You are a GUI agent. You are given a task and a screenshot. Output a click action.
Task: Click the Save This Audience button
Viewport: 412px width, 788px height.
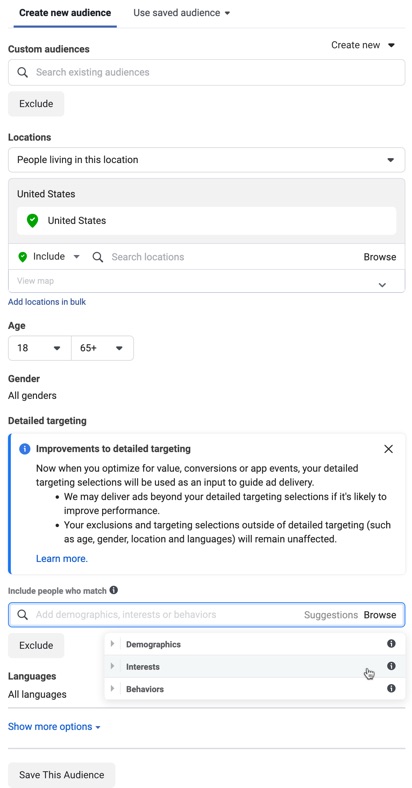(61, 774)
